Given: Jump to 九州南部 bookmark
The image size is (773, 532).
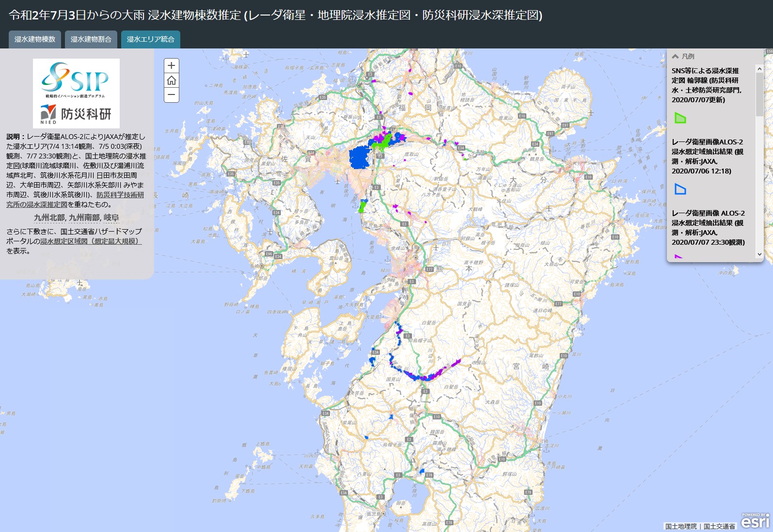Looking at the screenshot, I should pyautogui.click(x=84, y=218).
